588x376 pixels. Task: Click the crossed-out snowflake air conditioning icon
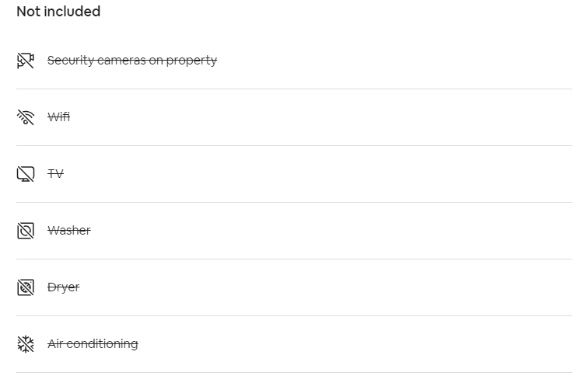[x=26, y=344]
